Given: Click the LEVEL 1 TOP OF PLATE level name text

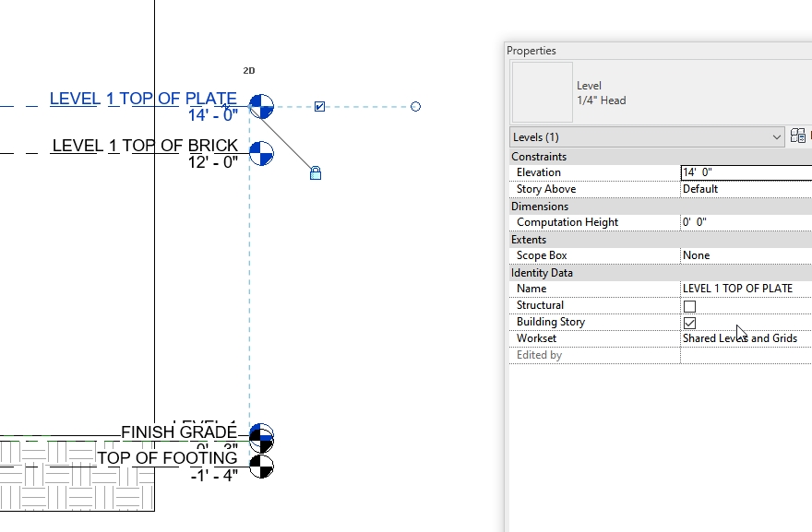Looking at the screenshot, I should [143, 99].
